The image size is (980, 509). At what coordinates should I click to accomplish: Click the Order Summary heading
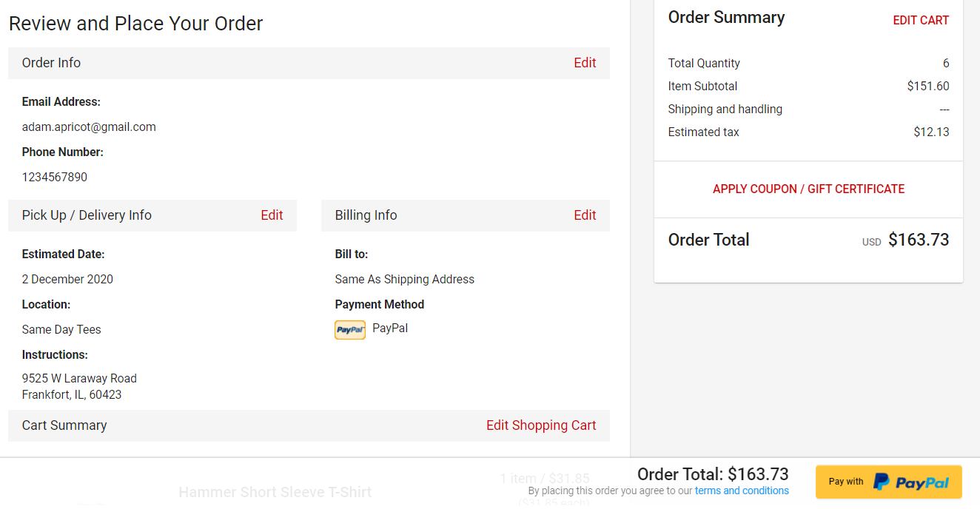point(726,18)
